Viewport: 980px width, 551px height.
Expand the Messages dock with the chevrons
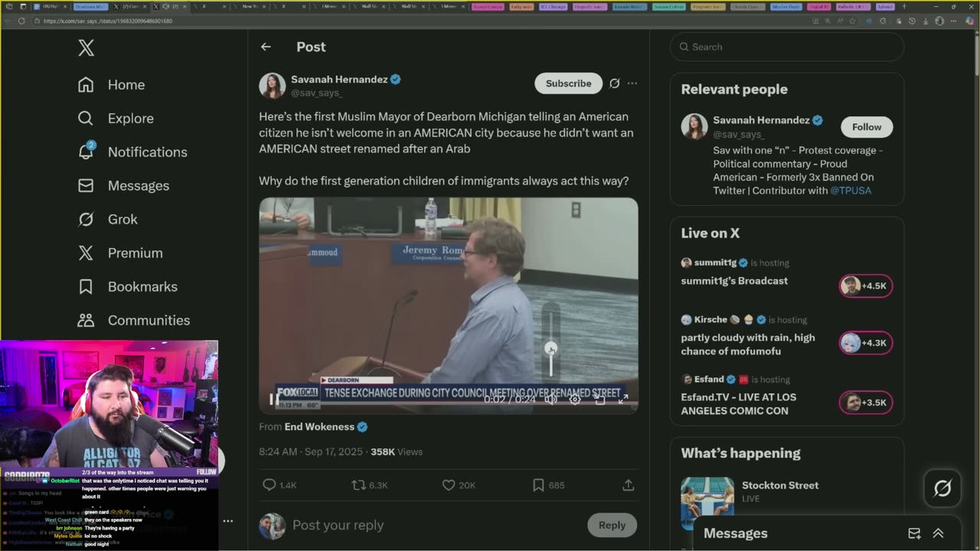pyautogui.click(x=938, y=533)
